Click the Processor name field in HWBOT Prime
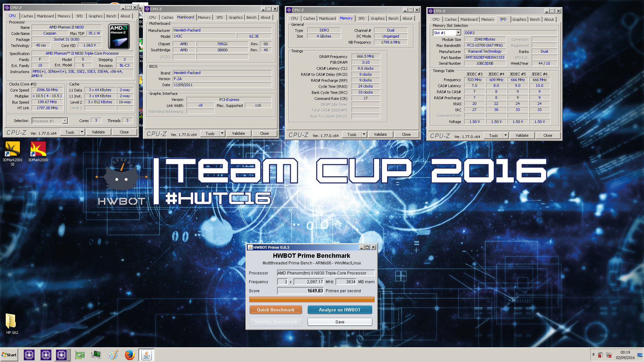This screenshot has width=644, height=362. (x=326, y=273)
